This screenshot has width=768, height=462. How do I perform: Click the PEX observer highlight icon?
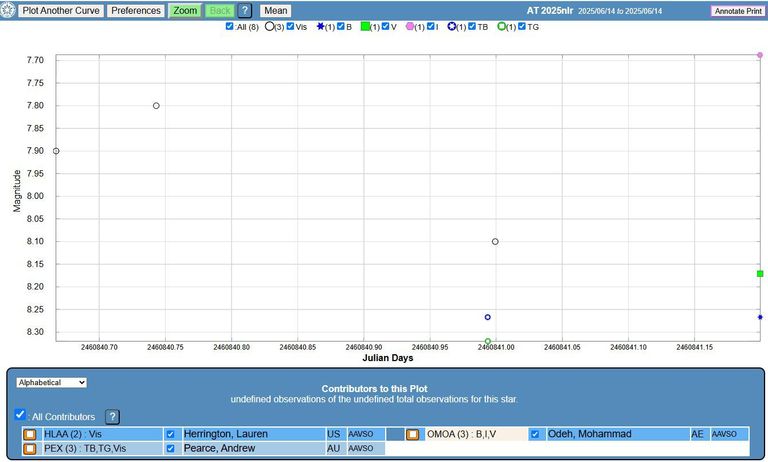[x=30, y=449]
